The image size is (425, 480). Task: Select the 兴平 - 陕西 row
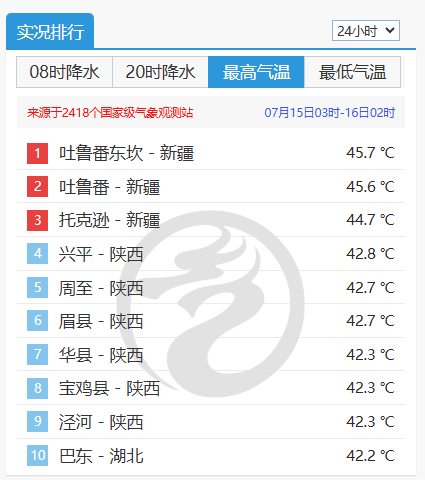pos(211,254)
